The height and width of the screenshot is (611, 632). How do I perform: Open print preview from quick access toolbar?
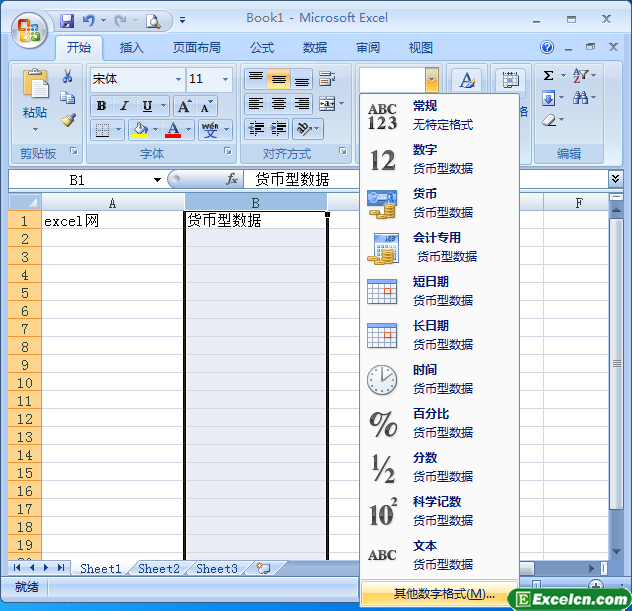click(153, 21)
